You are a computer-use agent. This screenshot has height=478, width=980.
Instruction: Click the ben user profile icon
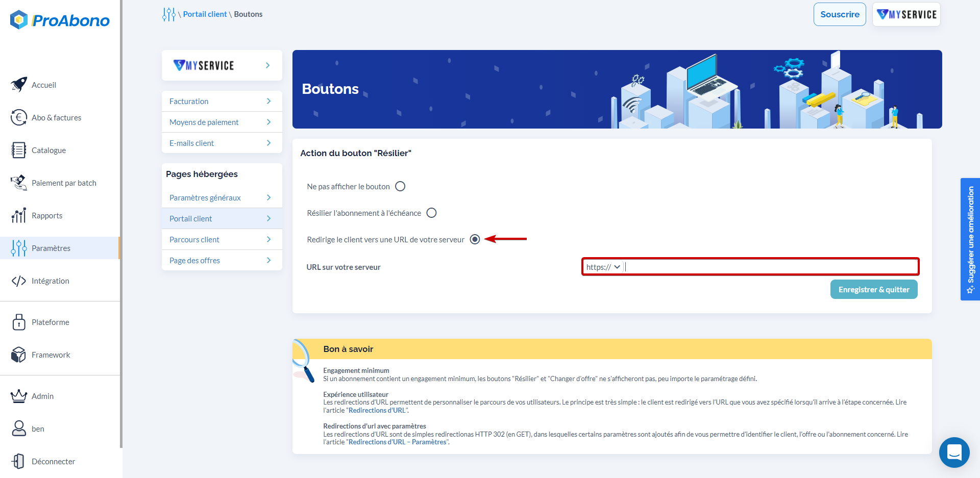click(x=19, y=429)
